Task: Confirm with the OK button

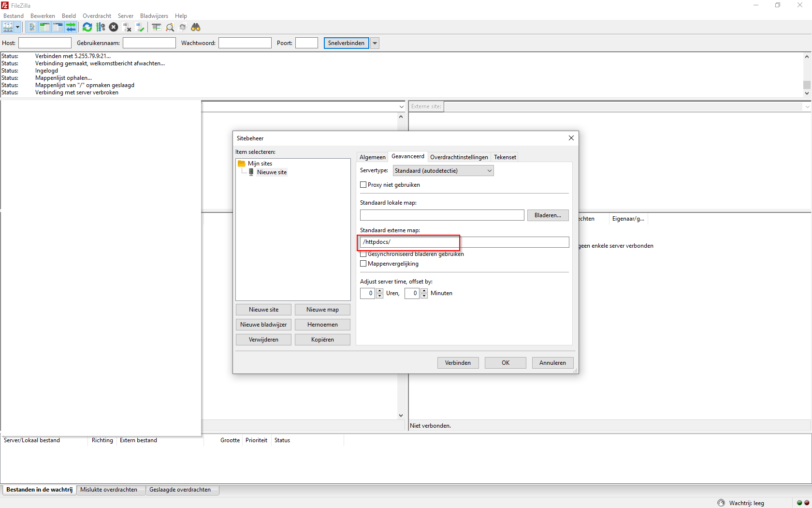Action: pos(506,363)
